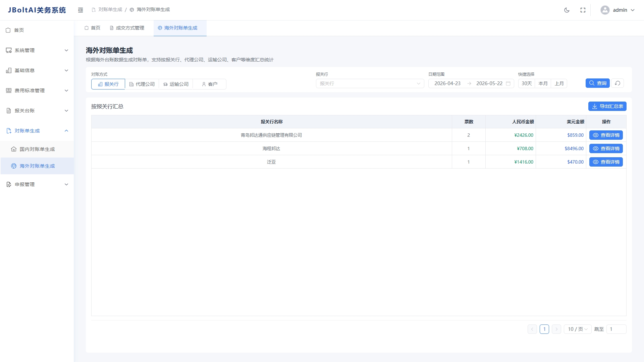Click JBoltAI关务系统 logo title

point(37,10)
